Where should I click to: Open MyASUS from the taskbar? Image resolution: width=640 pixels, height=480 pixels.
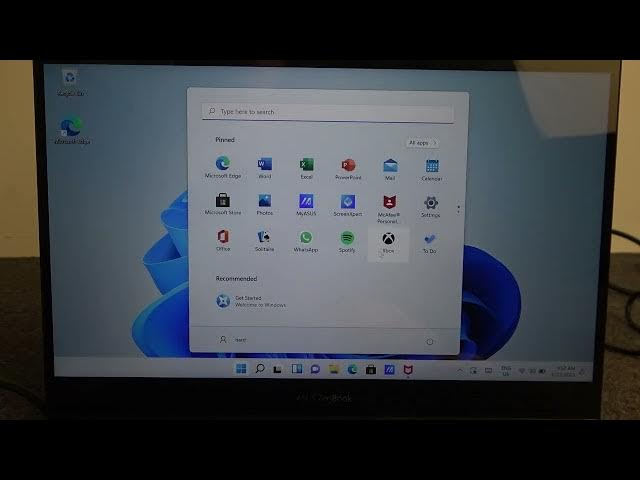[389, 370]
